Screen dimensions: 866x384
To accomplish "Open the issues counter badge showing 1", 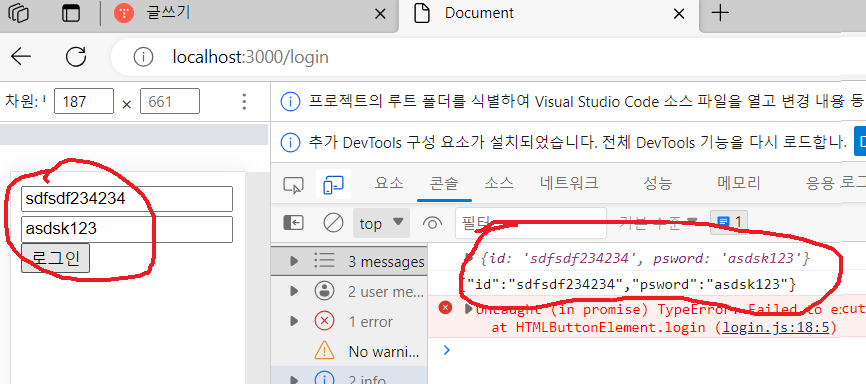I will pos(728,223).
